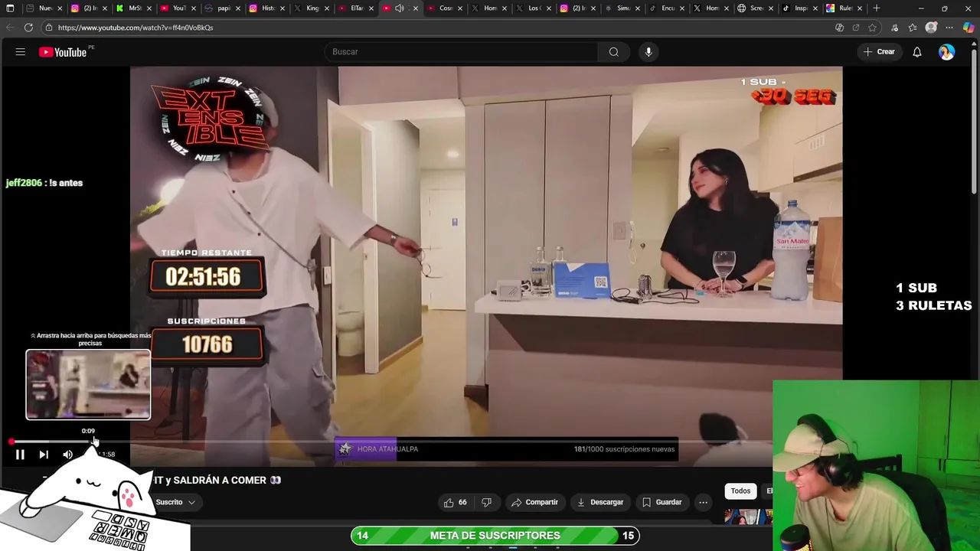
Task: Open the browser favorites icon
Action: (x=913, y=28)
